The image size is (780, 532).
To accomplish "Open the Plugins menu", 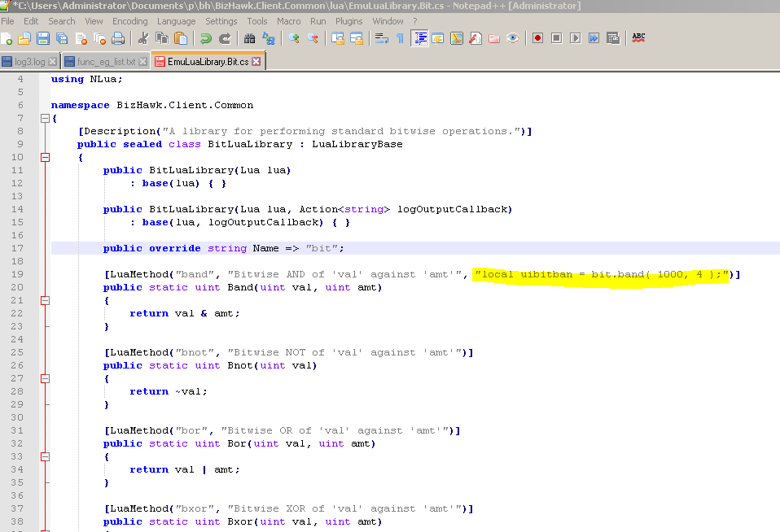I will pos(348,21).
